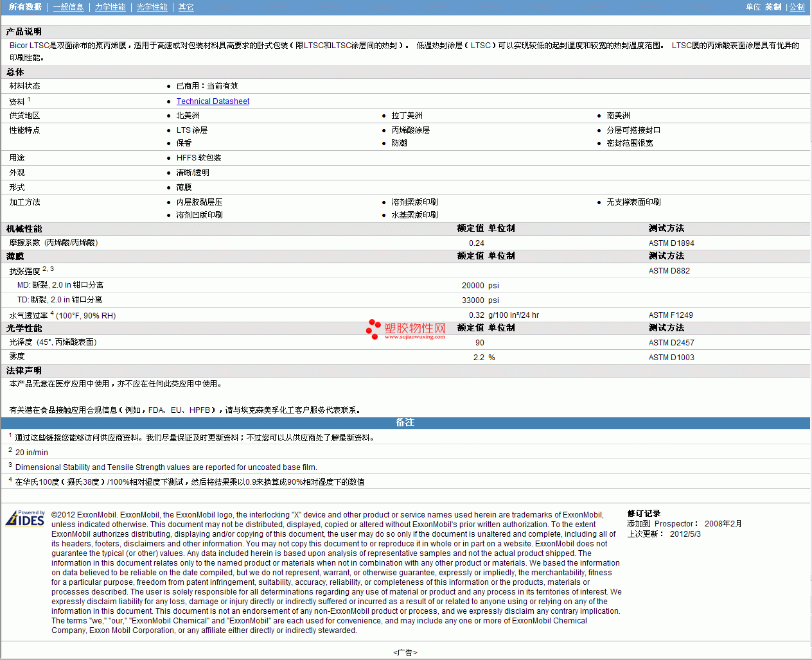Click the 材料状态 row label
Image resolution: width=812 pixels, height=660 pixels.
24,86
